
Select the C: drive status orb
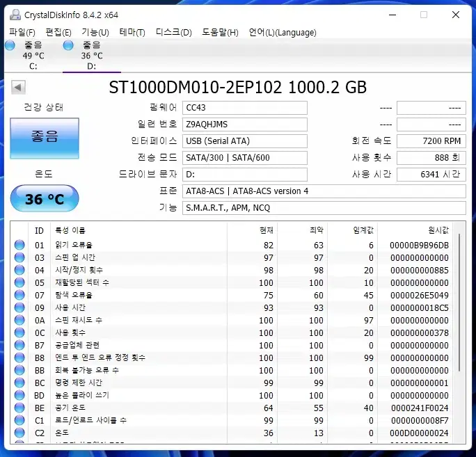(10, 45)
